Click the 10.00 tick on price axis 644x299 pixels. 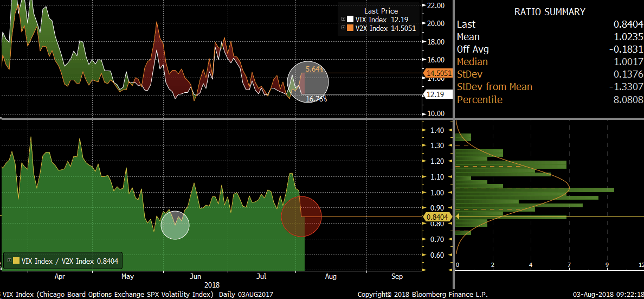pos(436,113)
